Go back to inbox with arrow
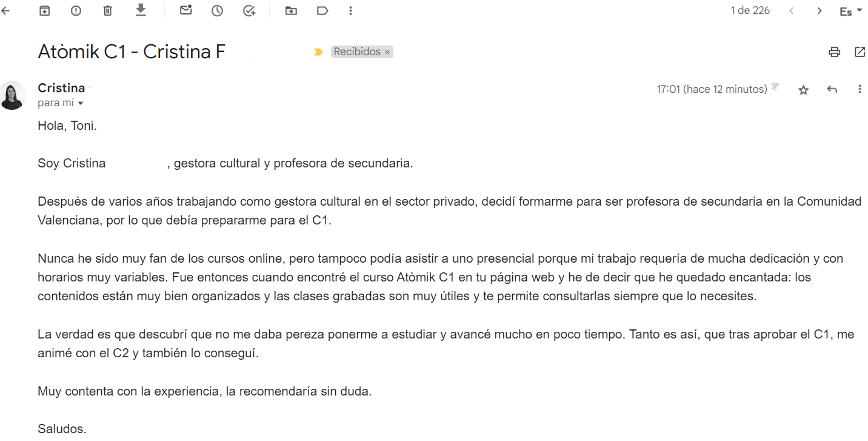This screenshot has width=868, height=441. point(5,10)
